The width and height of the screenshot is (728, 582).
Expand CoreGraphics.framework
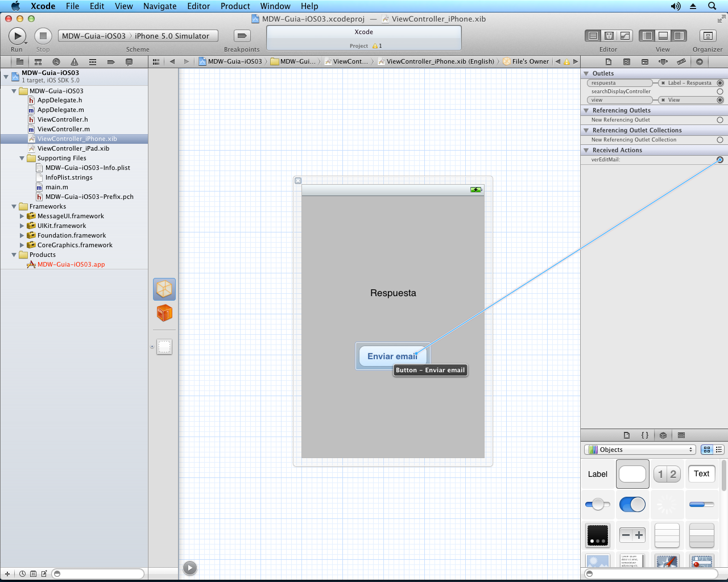[x=22, y=246]
